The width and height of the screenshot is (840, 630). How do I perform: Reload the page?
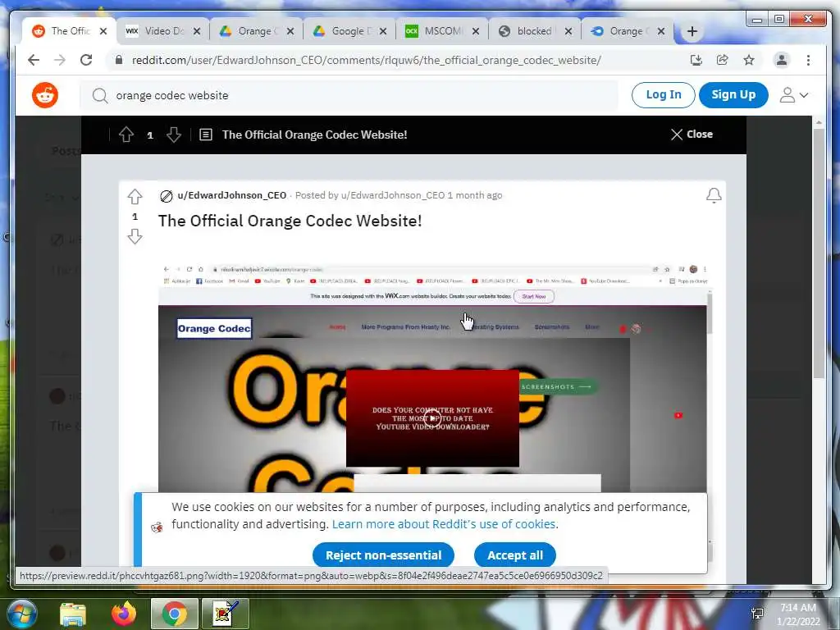tap(86, 60)
